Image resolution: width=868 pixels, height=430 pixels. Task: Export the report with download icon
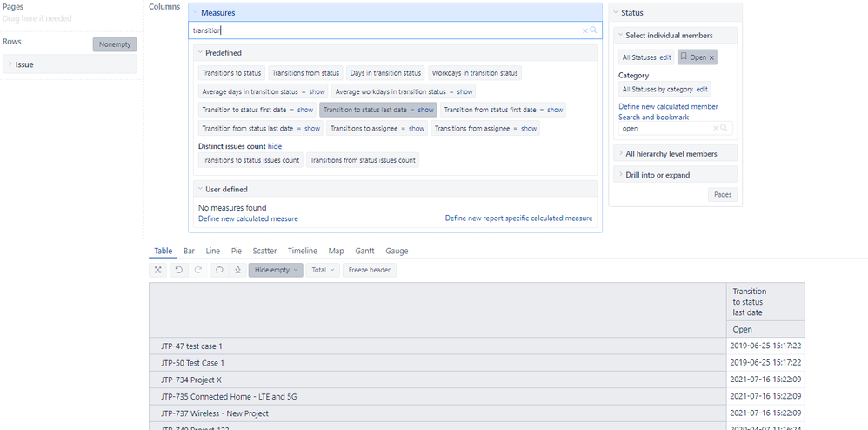(237, 270)
